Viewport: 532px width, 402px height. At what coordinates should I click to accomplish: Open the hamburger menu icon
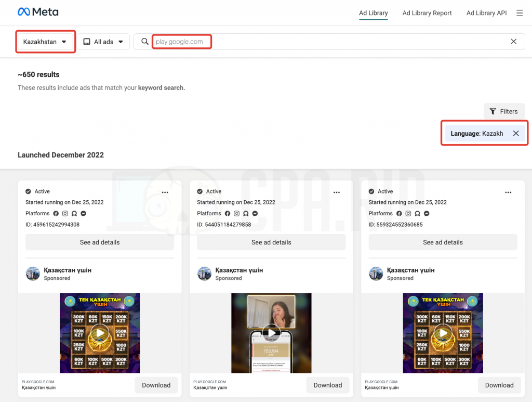click(520, 13)
